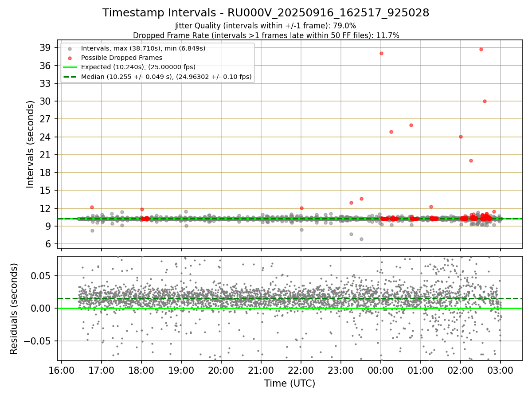
Task: Click the '36' tick on the intervals axis
Action: [x=46, y=66]
